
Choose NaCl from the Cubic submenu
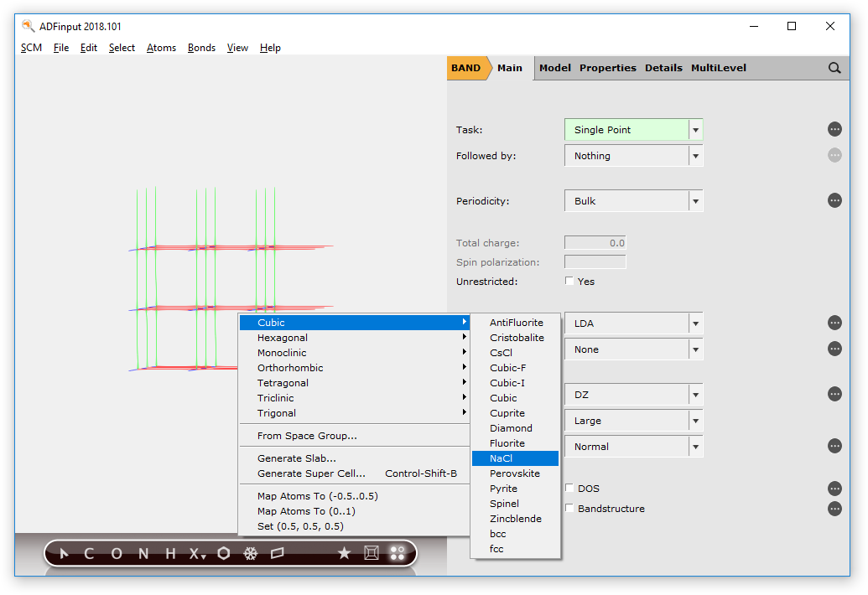(516, 458)
